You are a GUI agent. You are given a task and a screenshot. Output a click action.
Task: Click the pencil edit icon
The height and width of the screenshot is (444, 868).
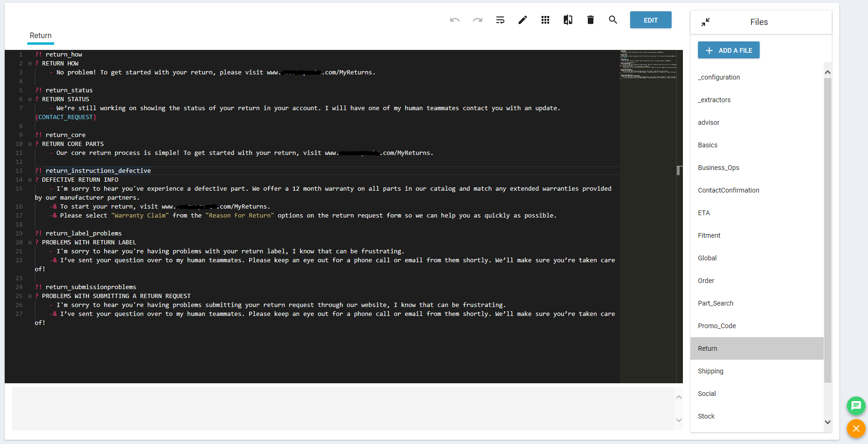(x=523, y=20)
